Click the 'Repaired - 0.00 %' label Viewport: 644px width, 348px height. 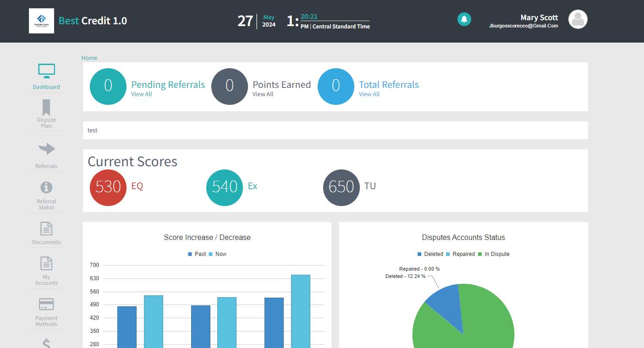(x=419, y=269)
